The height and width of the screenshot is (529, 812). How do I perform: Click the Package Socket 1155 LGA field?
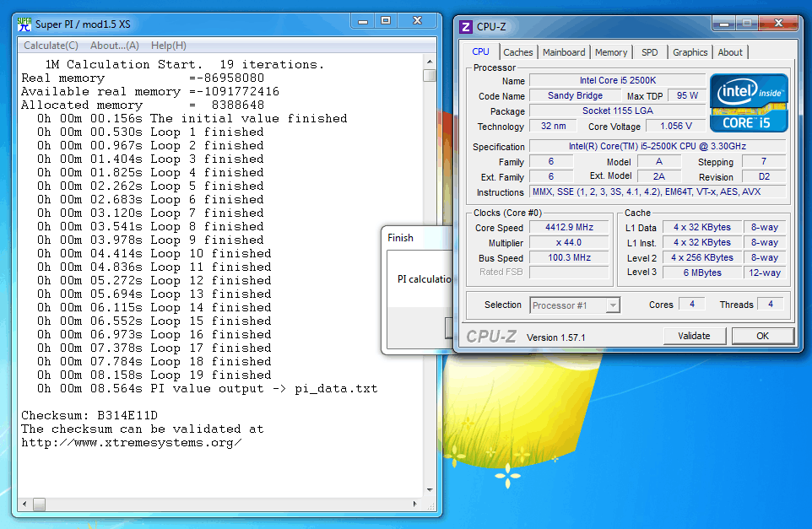[617, 111]
